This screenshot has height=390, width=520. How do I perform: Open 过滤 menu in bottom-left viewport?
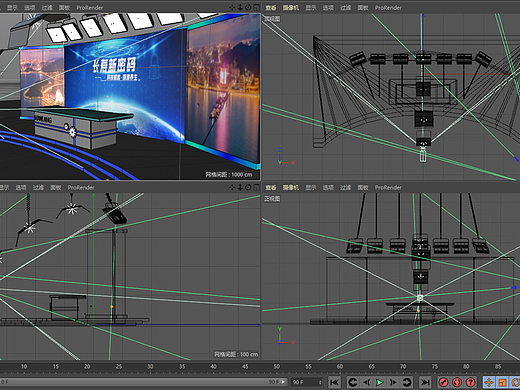click(x=38, y=187)
